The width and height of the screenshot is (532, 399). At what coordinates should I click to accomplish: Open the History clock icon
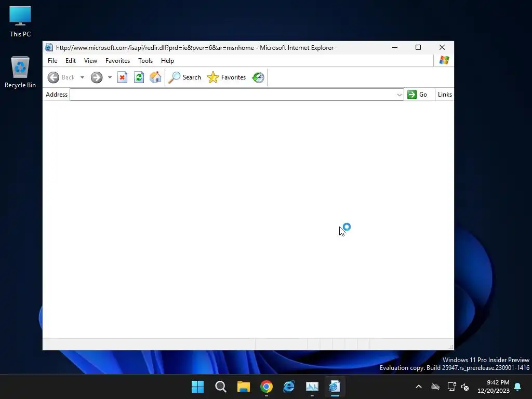258,77
